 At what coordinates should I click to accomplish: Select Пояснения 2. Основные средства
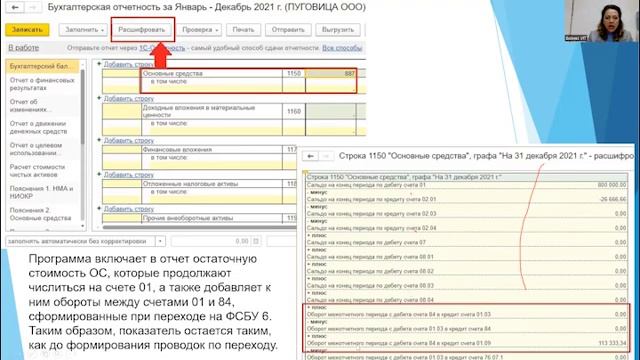[x=42, y=214]
